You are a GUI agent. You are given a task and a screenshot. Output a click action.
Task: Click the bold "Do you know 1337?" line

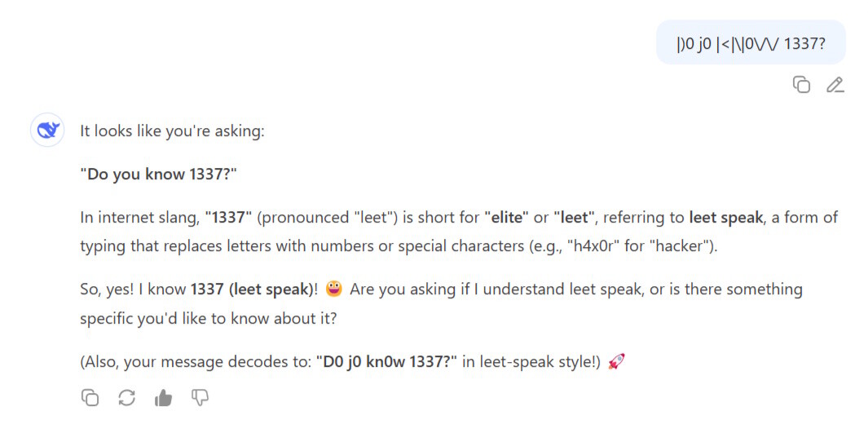[x=159, y=175]
